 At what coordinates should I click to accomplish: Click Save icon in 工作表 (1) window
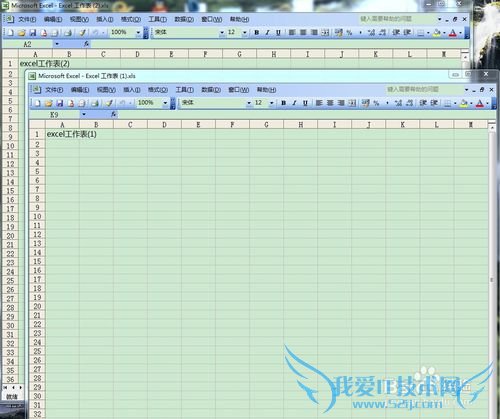pos(60,103)
